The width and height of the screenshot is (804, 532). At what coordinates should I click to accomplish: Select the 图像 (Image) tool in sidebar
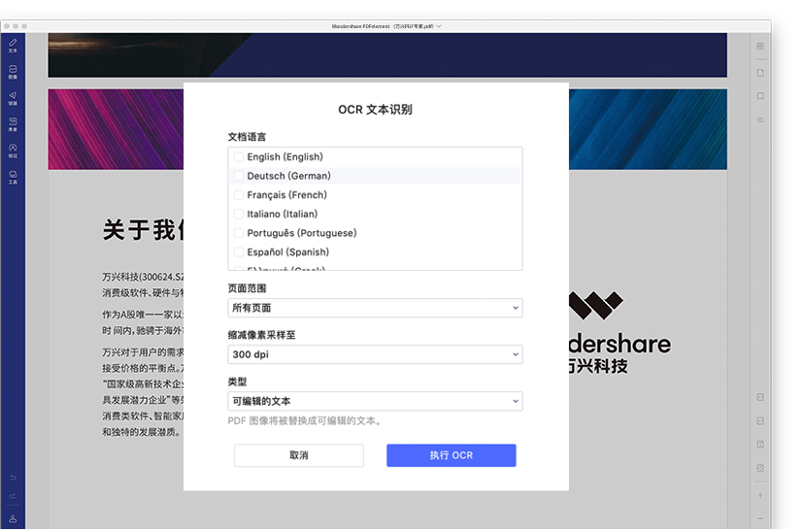coord(13,72)
